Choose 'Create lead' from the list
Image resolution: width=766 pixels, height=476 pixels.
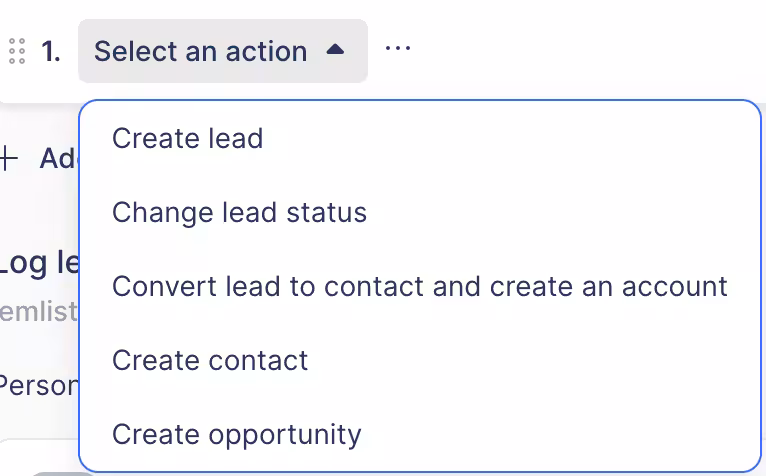coord(187,138)
